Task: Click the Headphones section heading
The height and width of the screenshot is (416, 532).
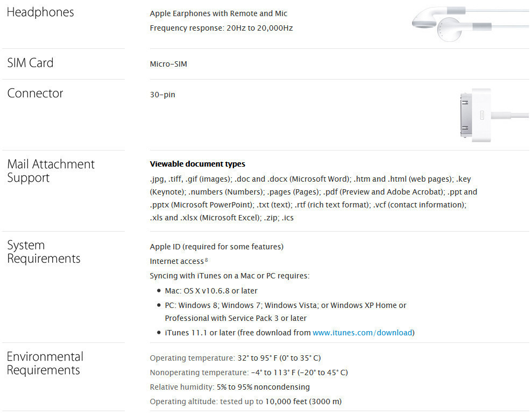Action: pos(40,12)
